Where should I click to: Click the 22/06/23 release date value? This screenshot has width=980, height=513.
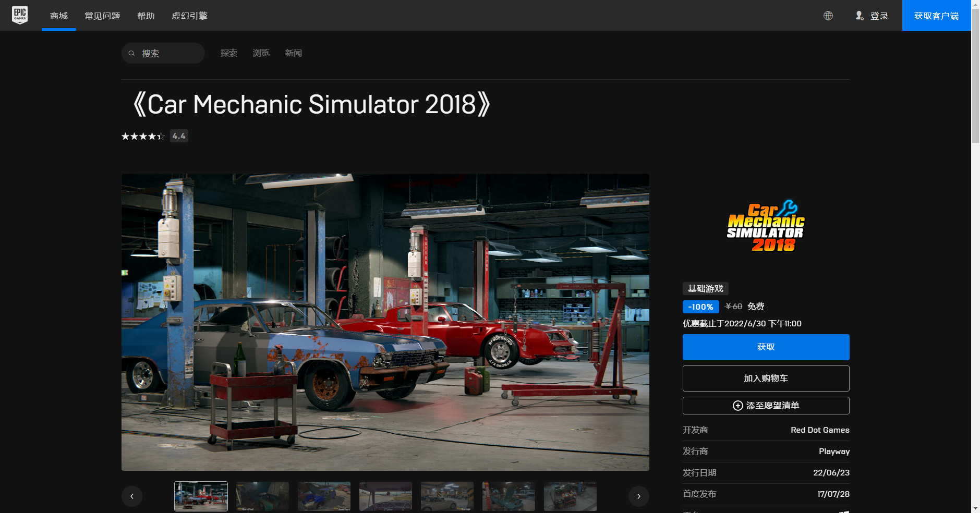click(x=831, y=473)
